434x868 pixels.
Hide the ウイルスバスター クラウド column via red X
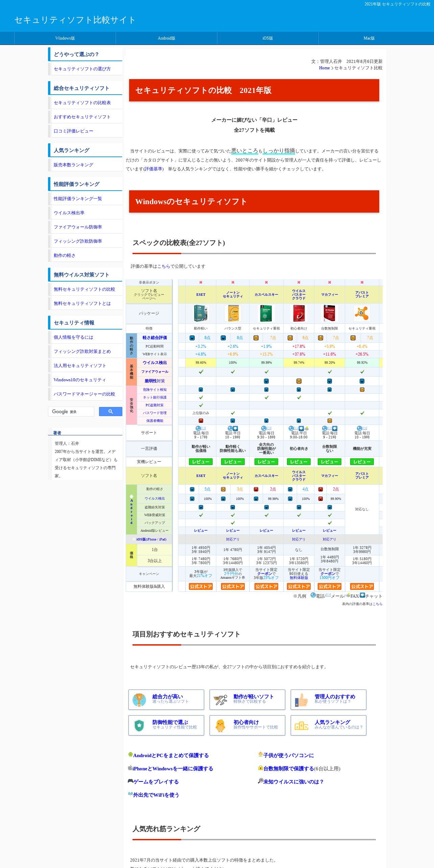coord(299,282)
